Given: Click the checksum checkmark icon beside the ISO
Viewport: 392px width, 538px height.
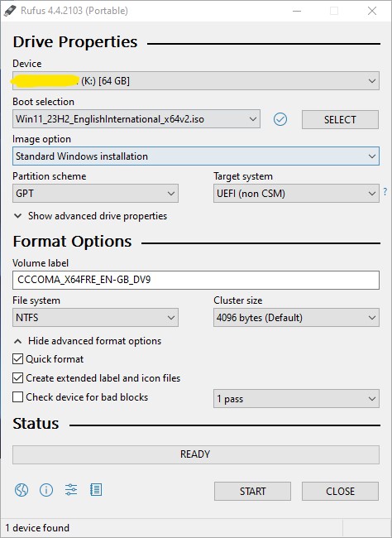Looking at the screenshot, I should 280,119.
